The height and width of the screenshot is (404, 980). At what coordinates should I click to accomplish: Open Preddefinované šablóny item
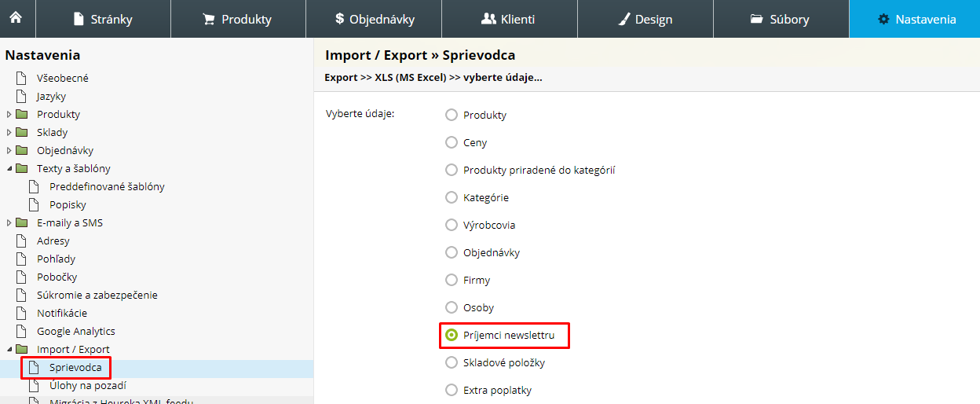(107, 186)
